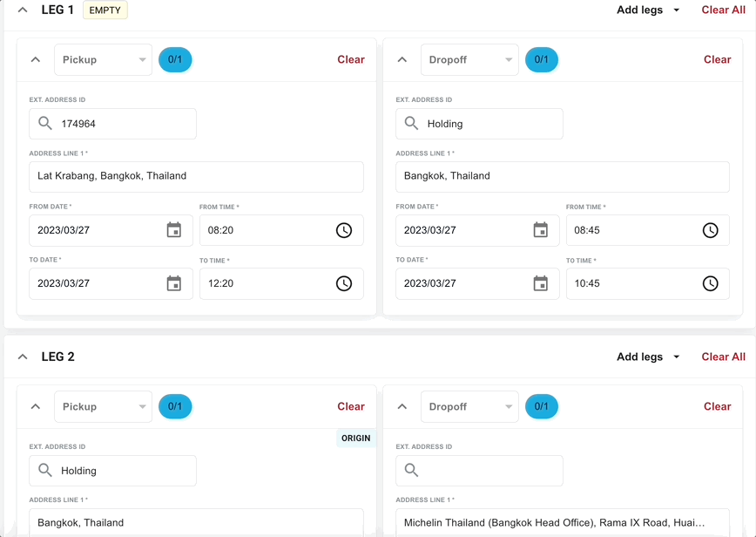Viewport: 756px width, 537px height.
Task: Click search icon beside address ID 174964
Action: click(44, 124)
